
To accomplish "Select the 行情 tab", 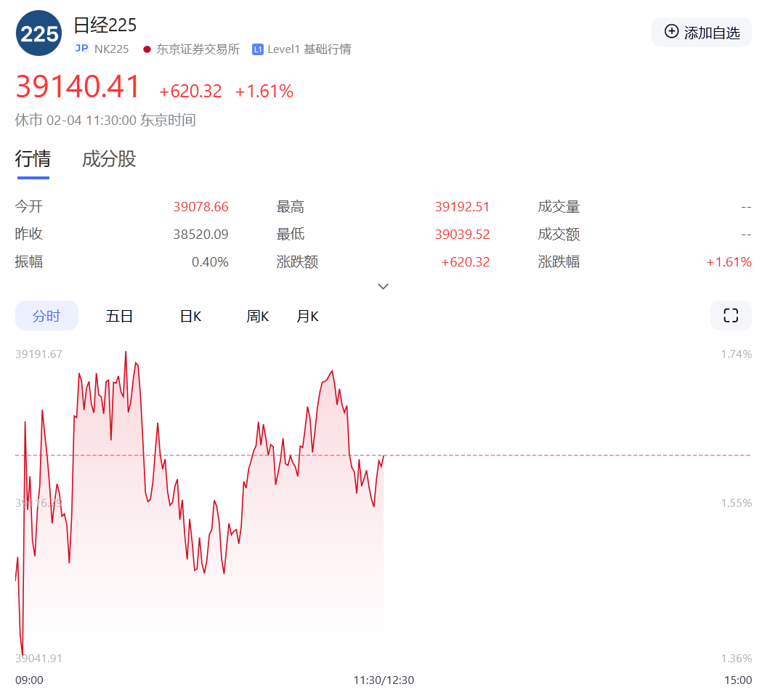I will [x=33, y=159].
